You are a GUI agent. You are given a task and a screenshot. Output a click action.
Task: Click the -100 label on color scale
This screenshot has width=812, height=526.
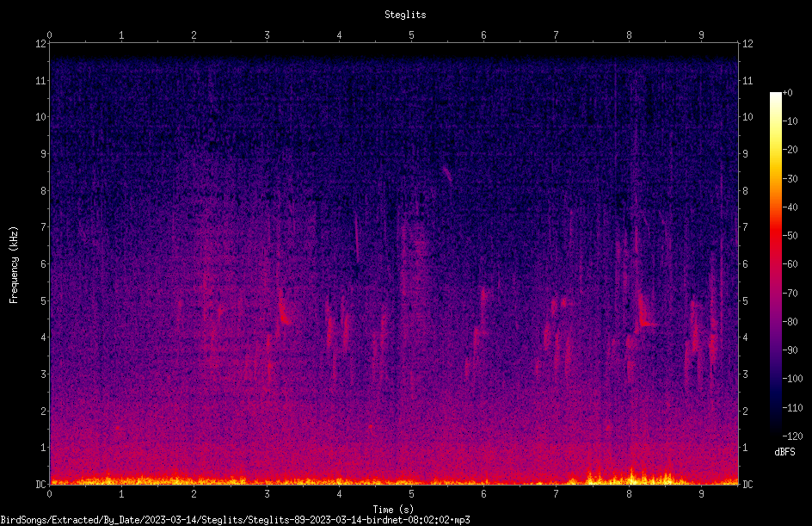coord(792,378)
